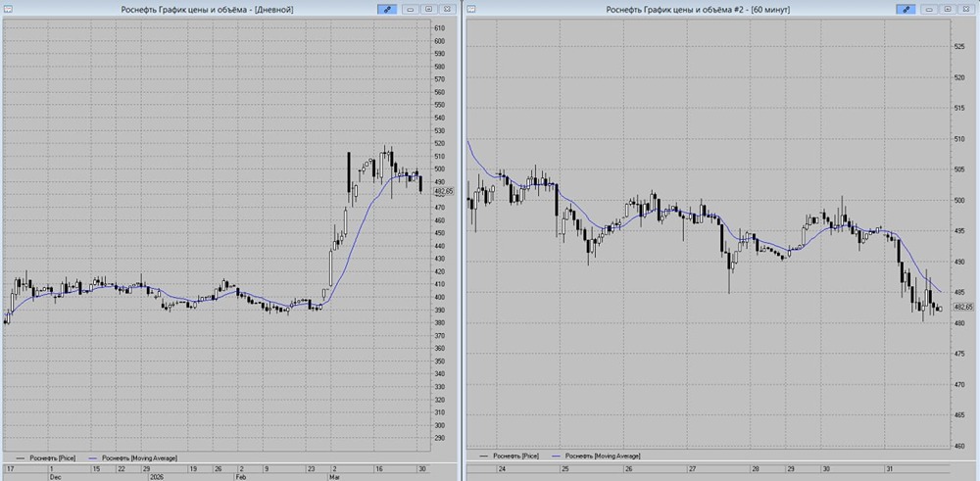
Task: Click the 350 price level on the daily axis
Action: [x=439, y=361]
